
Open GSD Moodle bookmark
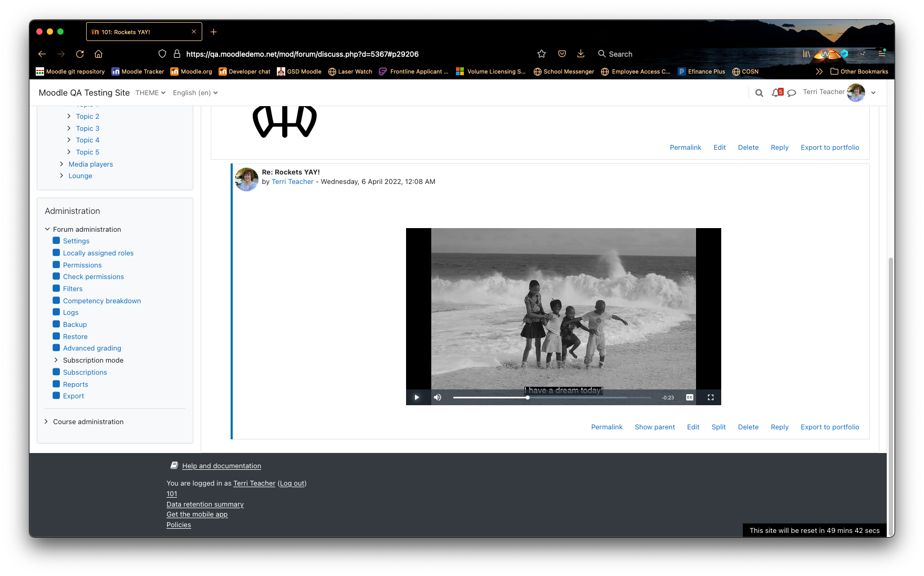(x=299, y=71)
